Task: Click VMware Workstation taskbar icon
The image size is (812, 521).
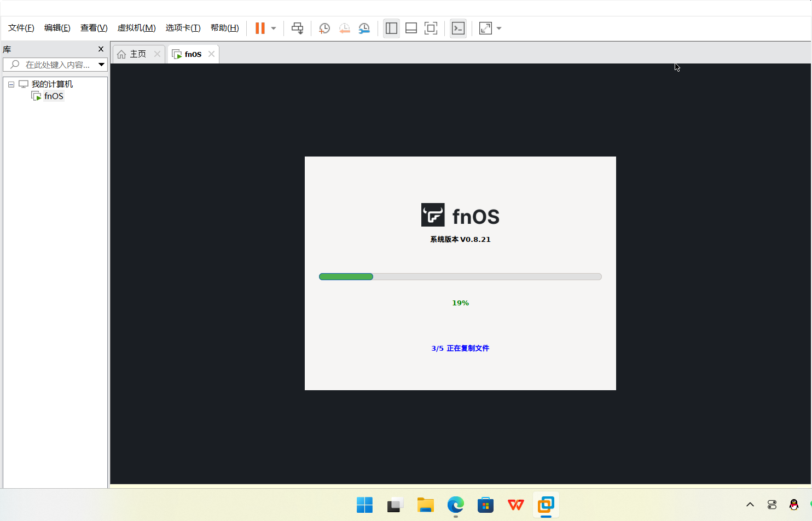Action: tap(546, 505)
